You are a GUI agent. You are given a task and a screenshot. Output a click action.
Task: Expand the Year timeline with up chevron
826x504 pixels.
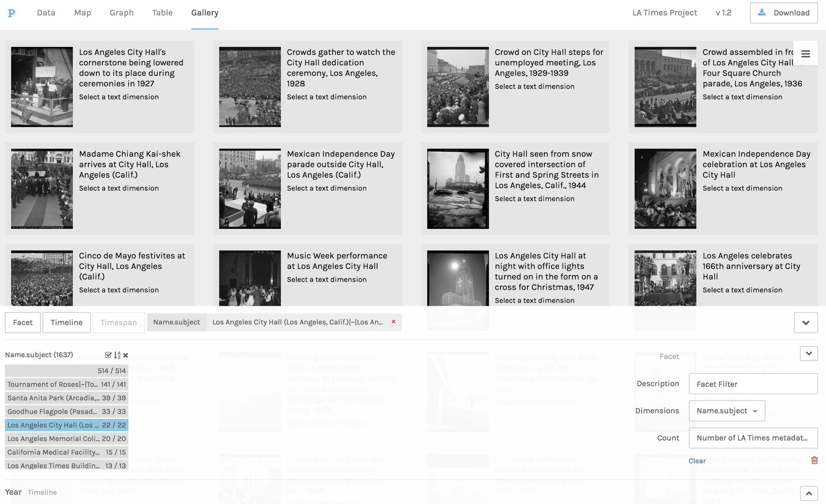coord(808,493)
